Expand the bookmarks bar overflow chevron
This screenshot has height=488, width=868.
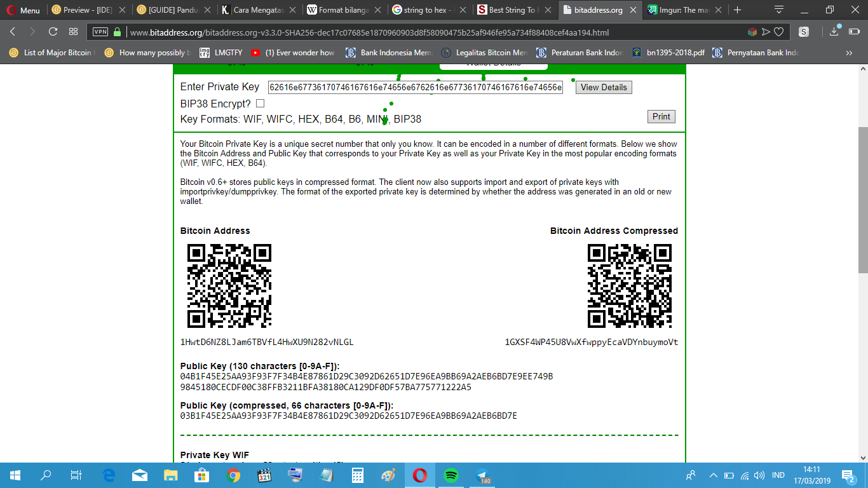(x=849, y=53)
